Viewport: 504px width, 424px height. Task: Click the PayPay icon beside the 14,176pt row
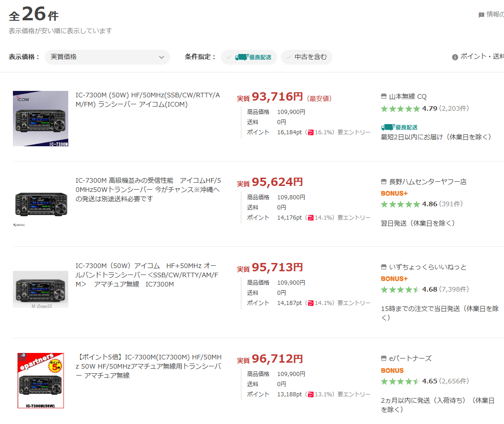(310, 218)
